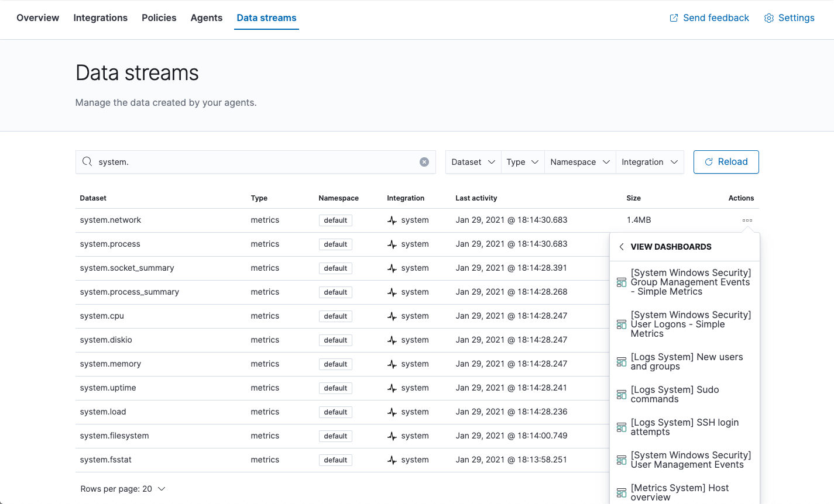The width and height of the screenshot is (834, 504).
Task: Click the external-link icon next to Send feedback
Action: click(x=674, y=18)
